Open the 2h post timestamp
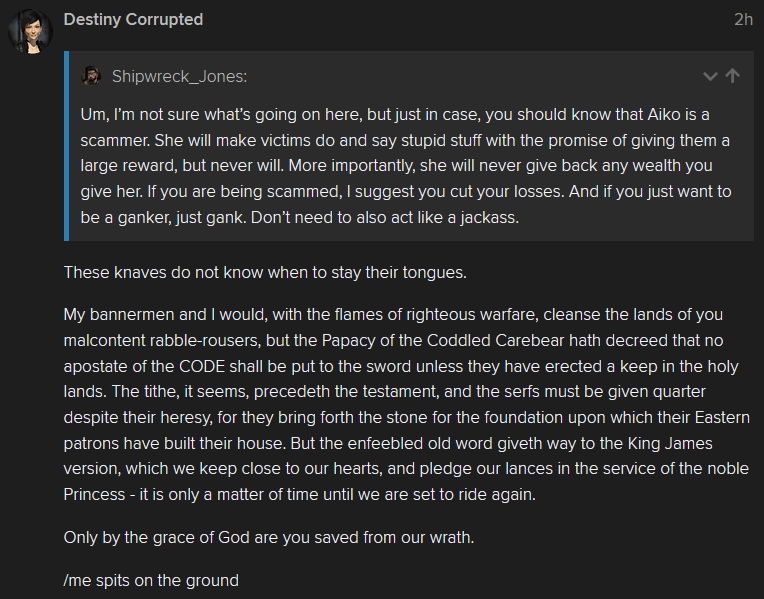 click(x=744, y=19)
